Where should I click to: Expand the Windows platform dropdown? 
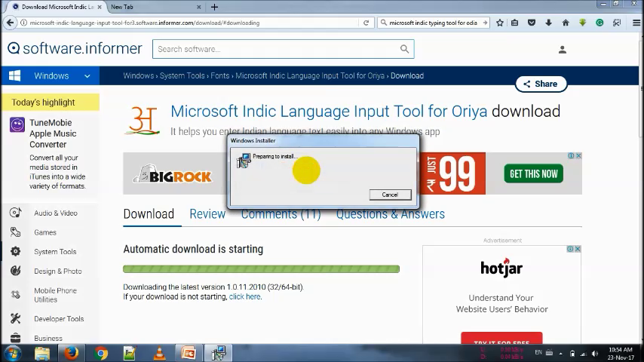(x=87, y=76)
